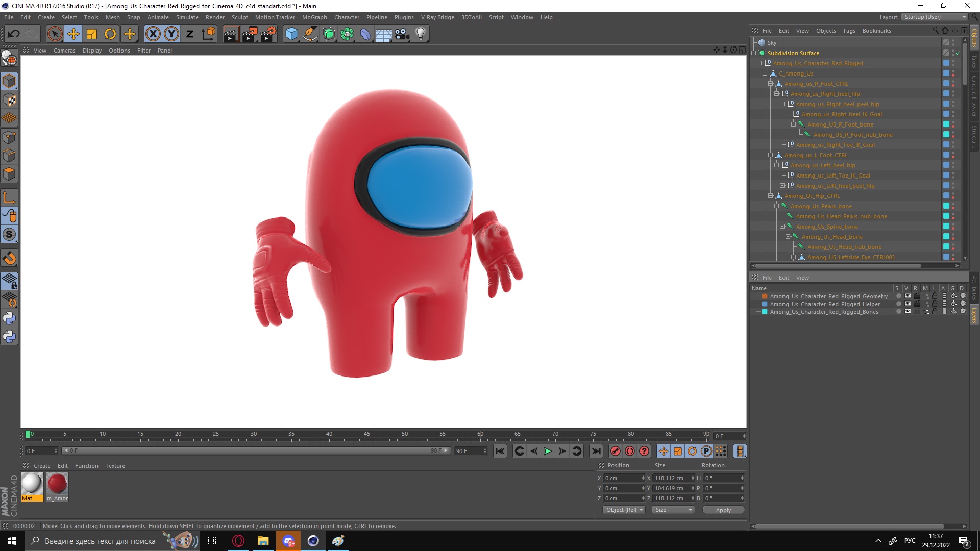Image resolution: width=980 pixels, height=551 pixels.
Task: Open the Size mode dropdown
Action: 674,510
